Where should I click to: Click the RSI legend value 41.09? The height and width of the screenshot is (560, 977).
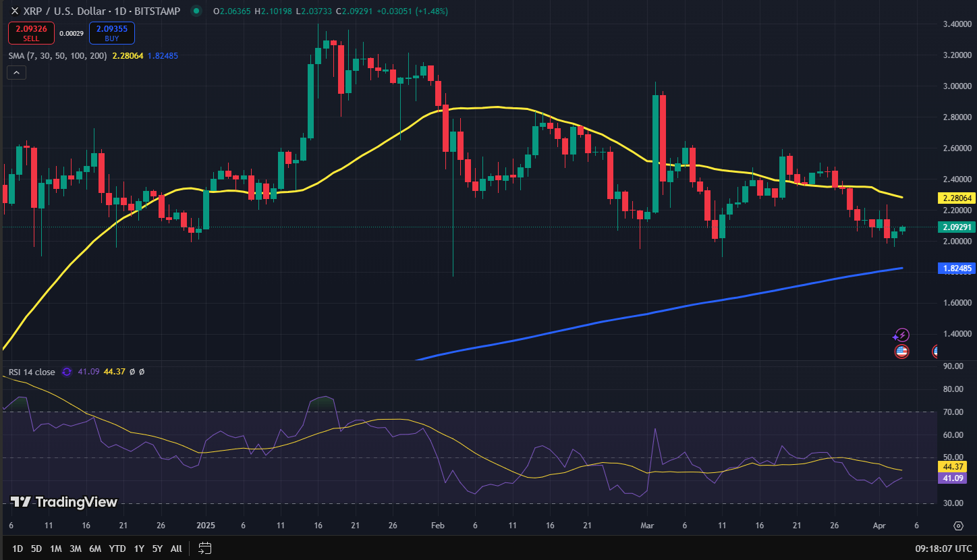point(88,372)
